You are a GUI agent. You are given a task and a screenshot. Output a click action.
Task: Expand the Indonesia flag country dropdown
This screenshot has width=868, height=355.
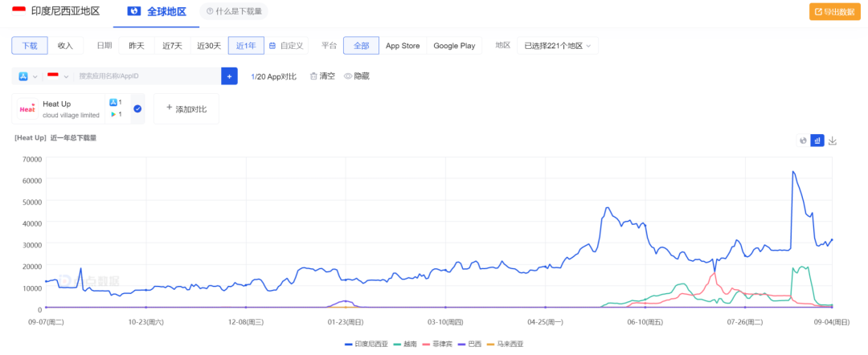(58, 76)
